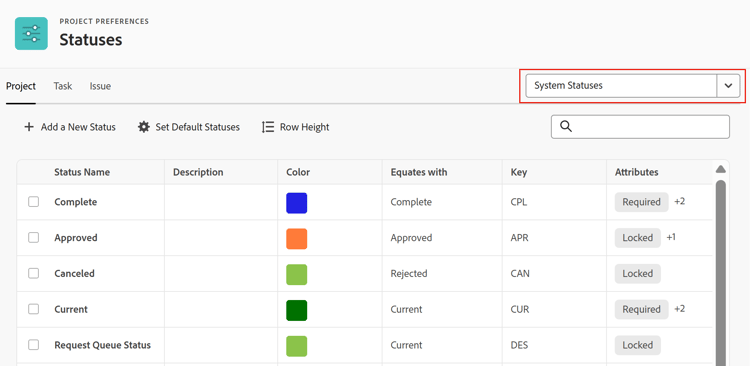The height and width of the screenshot is (366, 750).
Task: Click Locked badge in Request Queue Status row
Action: point(638,345)
